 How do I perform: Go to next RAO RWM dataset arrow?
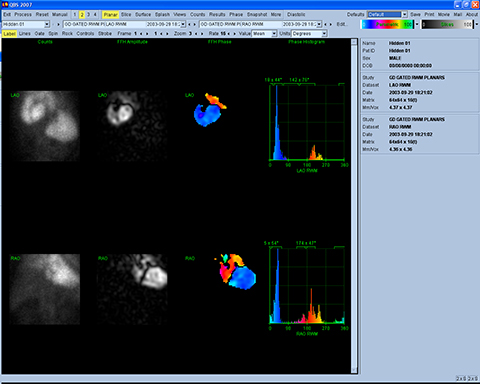point(330,24)
